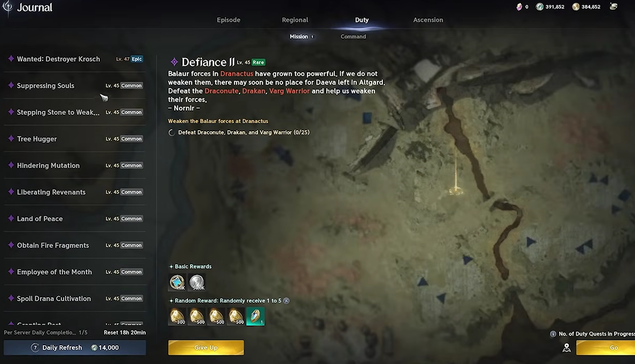The image size is (635, 364).
Task: Open the Employee of the Month quest
Action: (75, 272)
